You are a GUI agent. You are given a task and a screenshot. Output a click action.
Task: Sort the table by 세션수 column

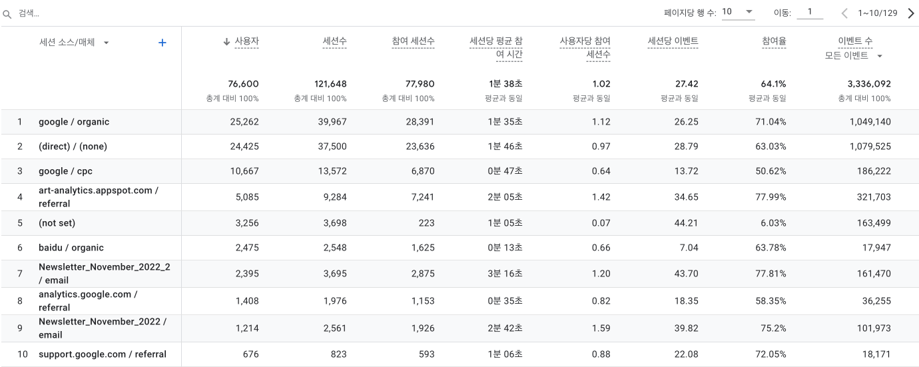[335, 41]
